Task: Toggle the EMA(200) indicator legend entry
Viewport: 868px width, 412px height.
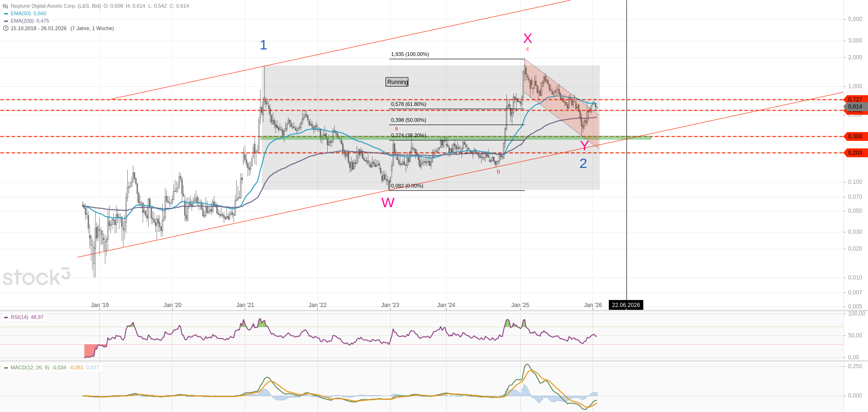Action: 29,21
